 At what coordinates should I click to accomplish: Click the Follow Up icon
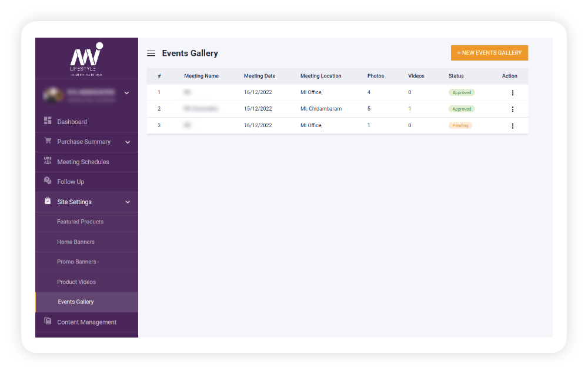[48, 181]
